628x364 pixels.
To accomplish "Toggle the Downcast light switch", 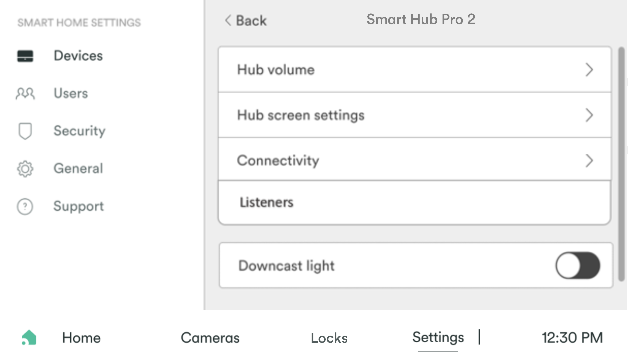I will [578, 265].
